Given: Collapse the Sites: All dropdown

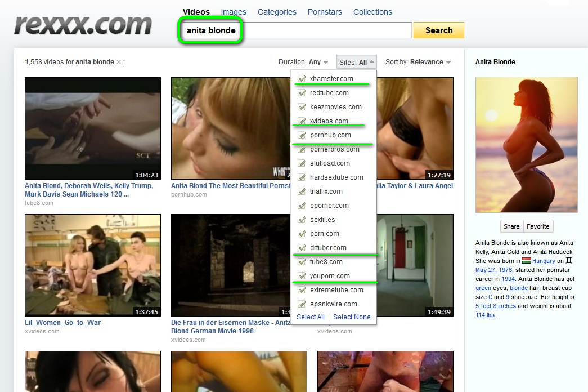Looking at the screenshot, I should pos(356,62).
